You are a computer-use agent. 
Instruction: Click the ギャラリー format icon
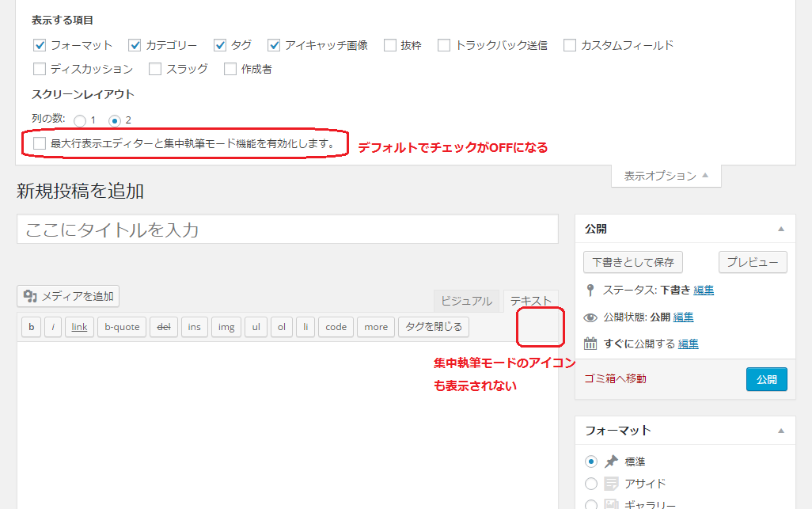coord(609,503)
